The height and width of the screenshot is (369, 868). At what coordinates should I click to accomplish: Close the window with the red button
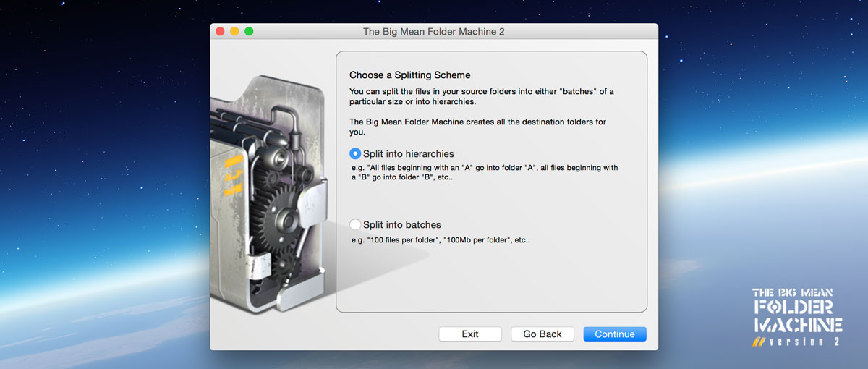tap(221, 32)
